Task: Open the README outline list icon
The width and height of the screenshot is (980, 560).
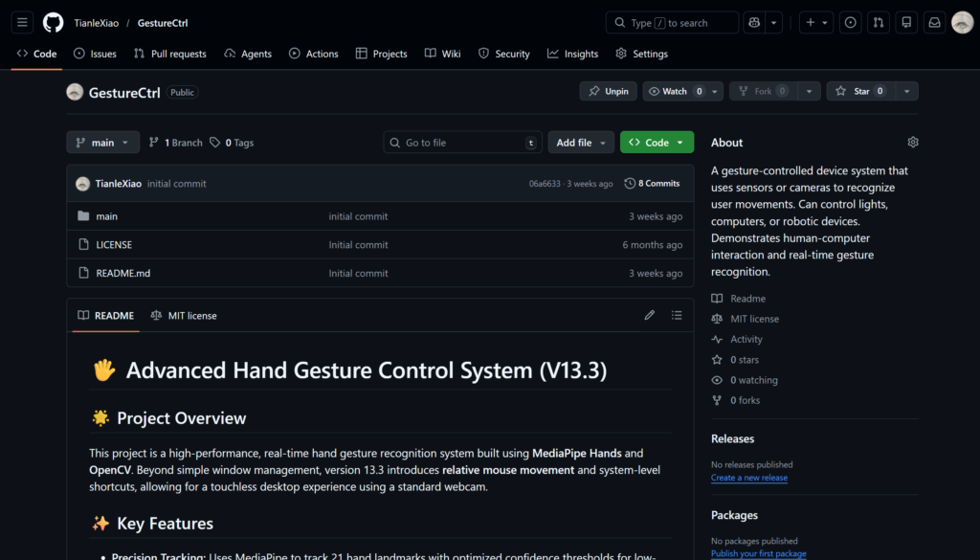Action: pos(677,315)
